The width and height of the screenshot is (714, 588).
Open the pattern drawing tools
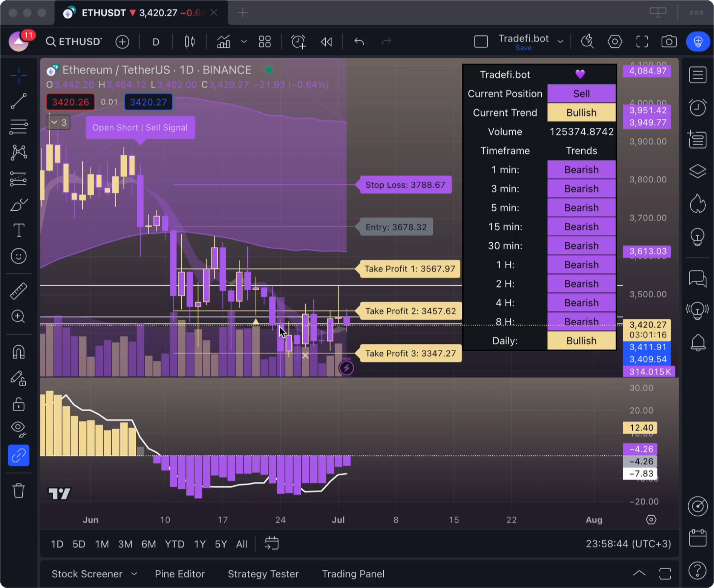pos(18,152)
